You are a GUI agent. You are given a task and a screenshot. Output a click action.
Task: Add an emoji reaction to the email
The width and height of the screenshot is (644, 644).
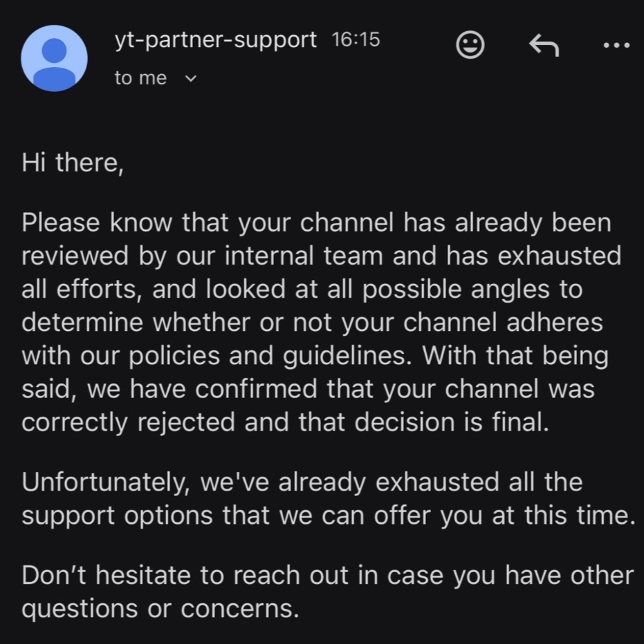pos(470,45)
